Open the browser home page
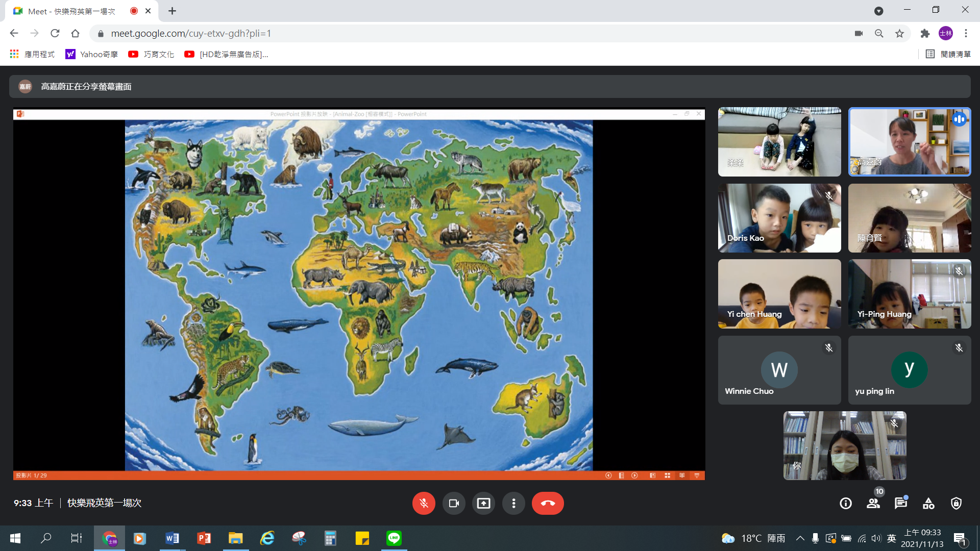 tap(75, 33)
